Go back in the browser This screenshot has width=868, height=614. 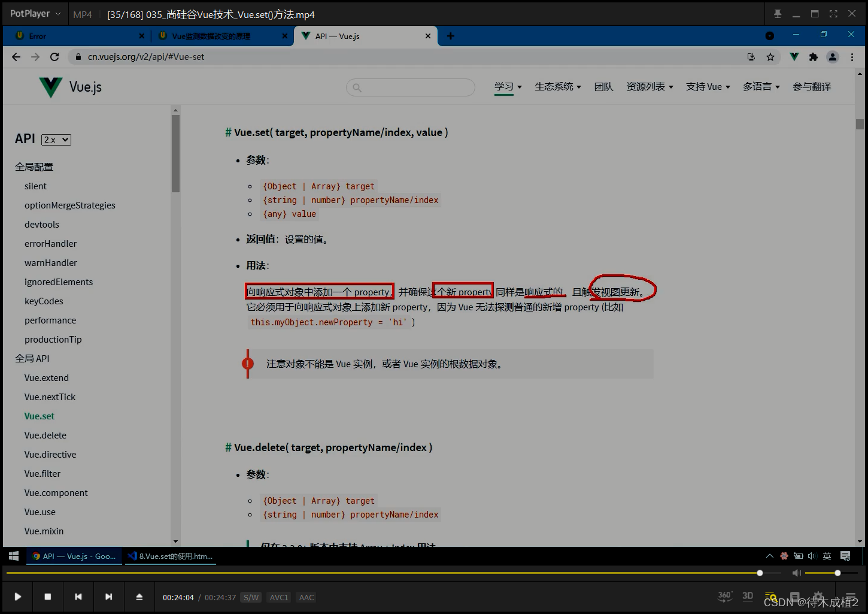pos(16,57)
